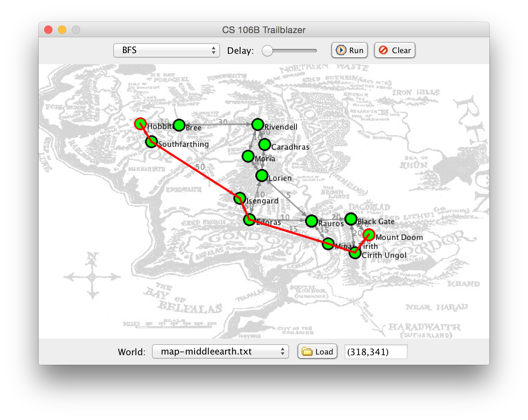Click the Lorien node circle
This screenshot has width=528, height=420.
[262, 176]
